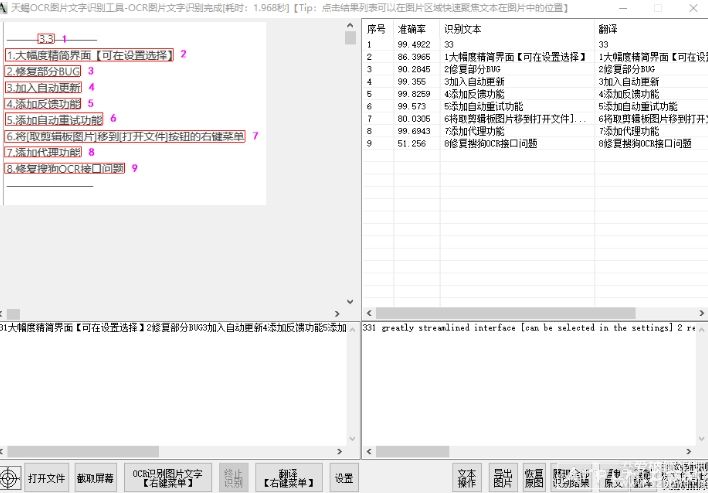This screenshot has height=493, width=708.
Task: Click boxed text 1.大幅度精简界面 in image
Action: coord(89,55)
